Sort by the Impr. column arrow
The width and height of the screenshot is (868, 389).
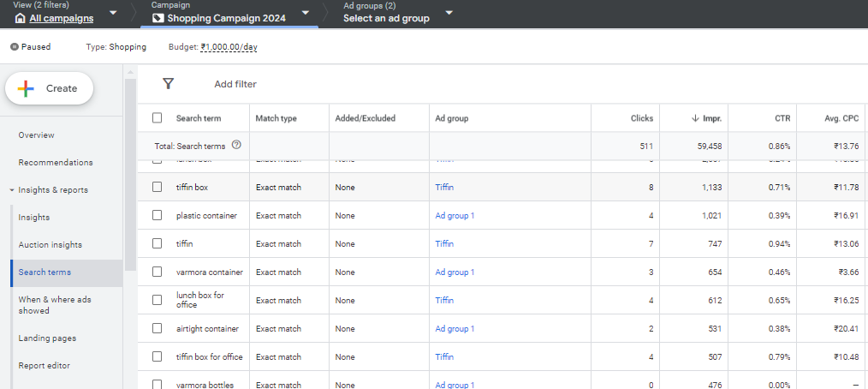point(695,118)
